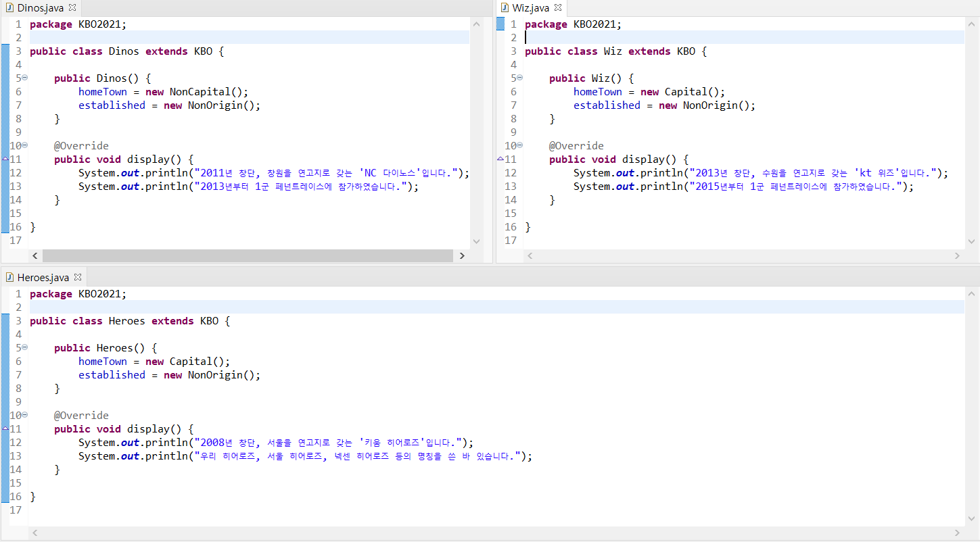980x542 pixels.
Task: Click the left scroll arrow under Heroes.java editor
Action: point(35,533)
